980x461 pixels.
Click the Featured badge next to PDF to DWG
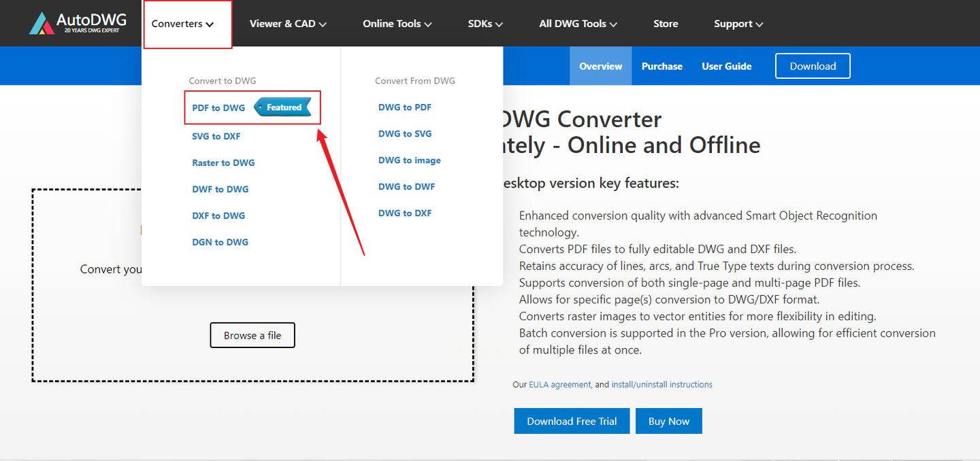282,107
